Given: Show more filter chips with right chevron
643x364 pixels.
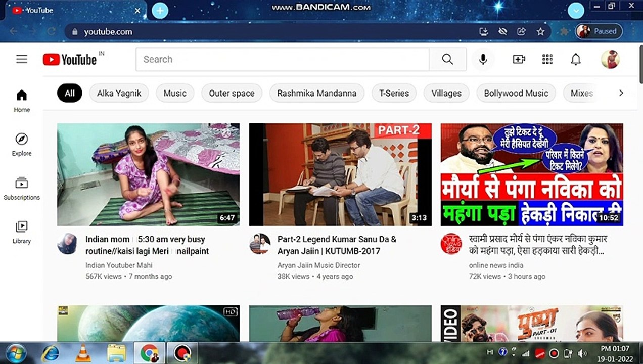Looking at the screenshot, I should (x=621, y=93).
